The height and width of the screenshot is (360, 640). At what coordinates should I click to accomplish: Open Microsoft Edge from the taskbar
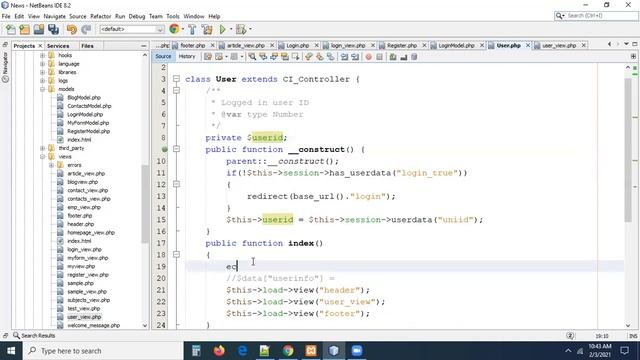tap(242, 351)
